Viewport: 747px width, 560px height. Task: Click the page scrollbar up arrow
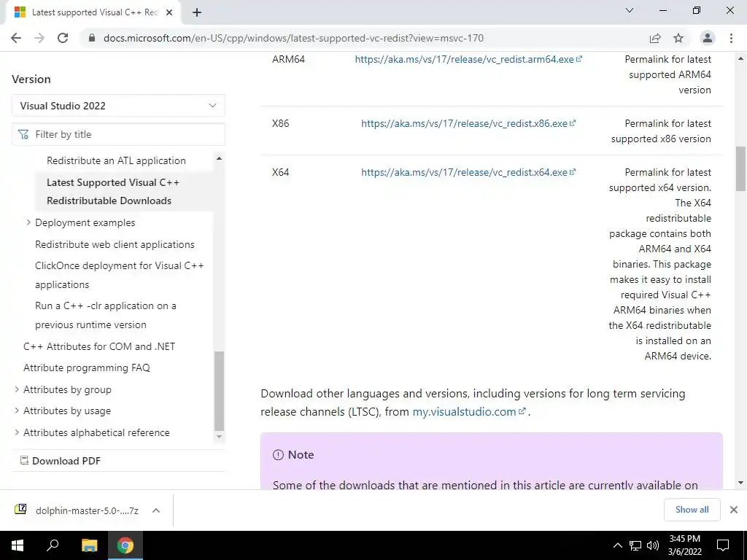pyautogui.click(x=740, y=58)
